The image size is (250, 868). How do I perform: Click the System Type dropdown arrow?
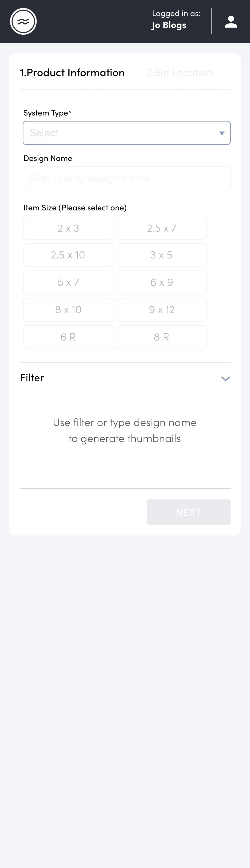(222, 133)
